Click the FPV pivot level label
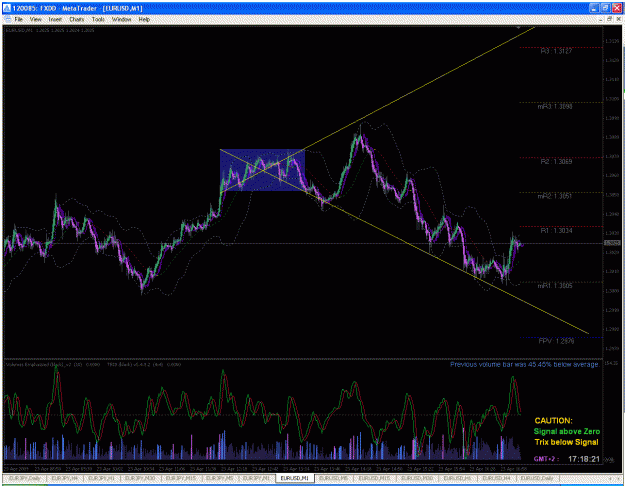Screen dimensions: 625x486 pyautogui.click(x=556, y=341)
